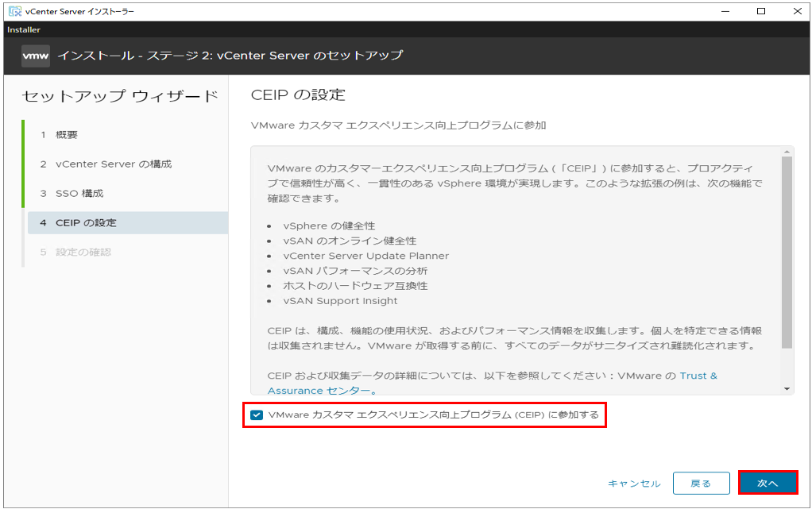Click the 戻る button
The height and width of the screenshot is (509, 812).
(702, 483)
